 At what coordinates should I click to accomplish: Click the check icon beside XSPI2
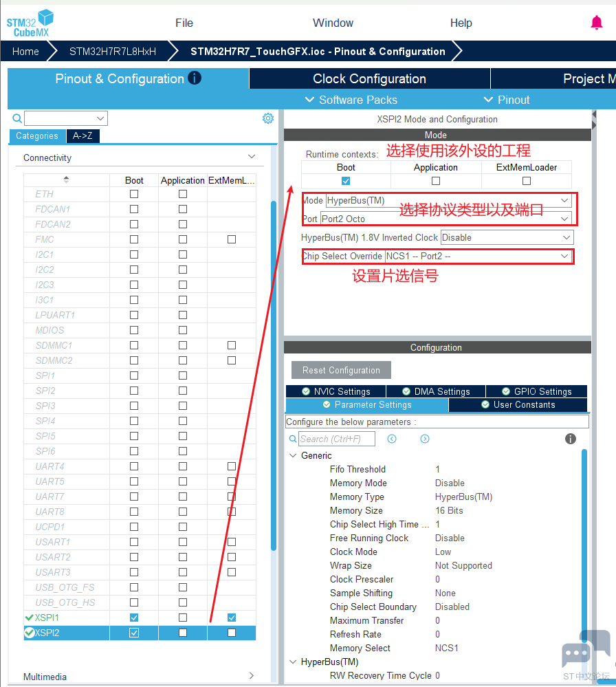[x=30, y=633]
